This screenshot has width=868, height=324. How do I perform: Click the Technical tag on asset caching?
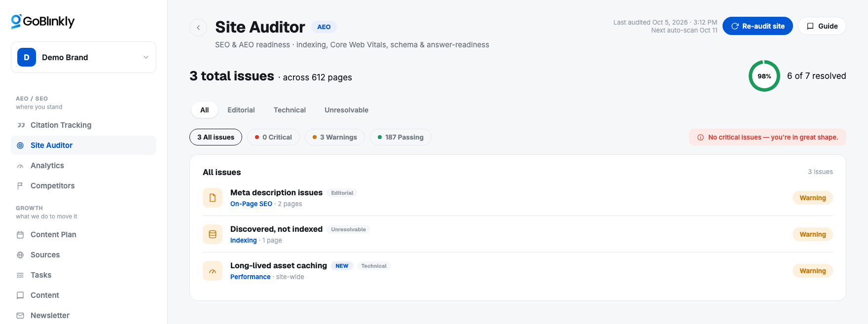pyautogui.click(x=374, y=266)
